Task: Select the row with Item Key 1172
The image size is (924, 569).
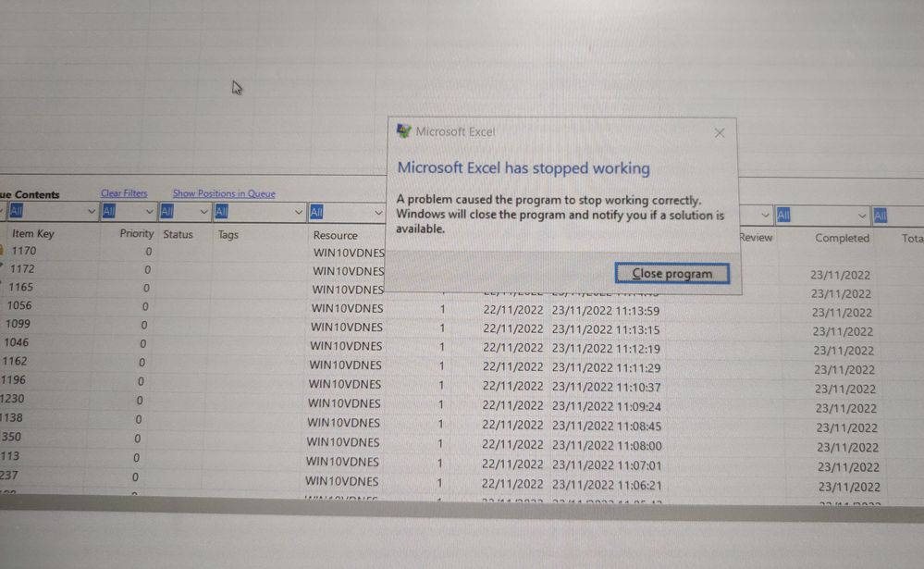Action: click(22, 269)
